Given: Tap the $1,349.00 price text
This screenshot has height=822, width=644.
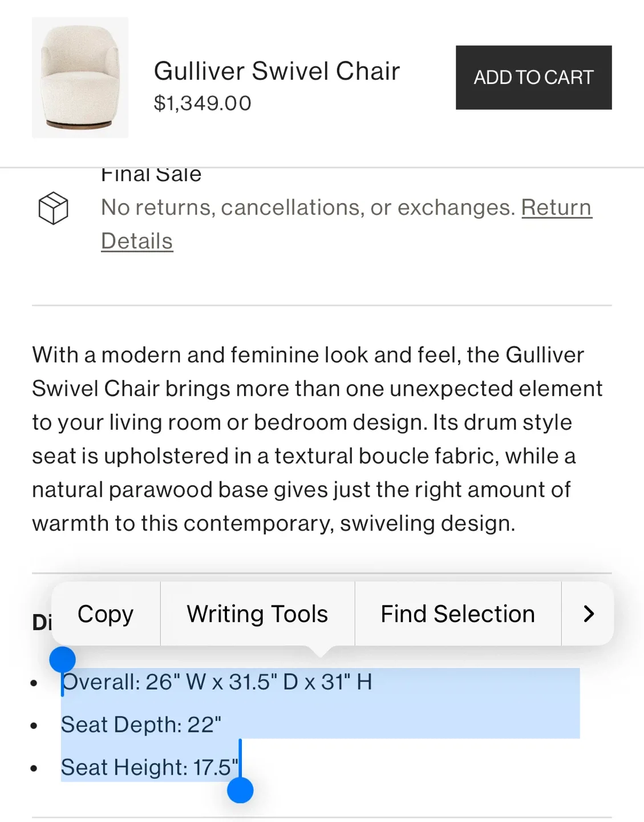Looking at the screenshot, I should pyautogui.click(x=202, y=103).
